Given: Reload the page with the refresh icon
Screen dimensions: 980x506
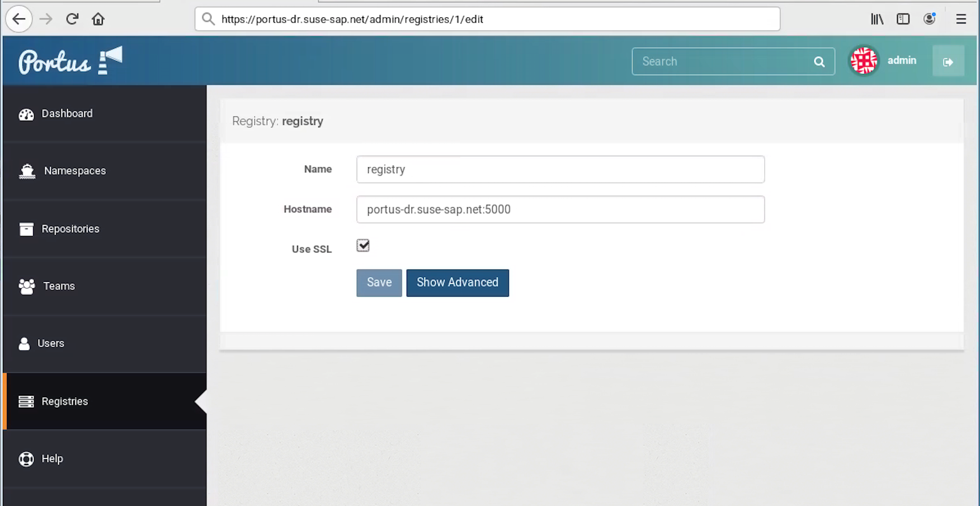Looking at the screenshot, I should coord(72,18).
